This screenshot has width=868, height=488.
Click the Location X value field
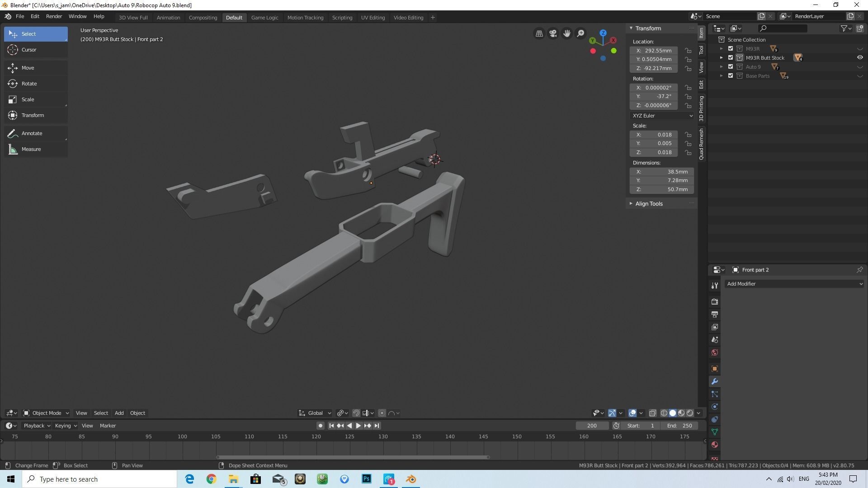click(654, 51)
